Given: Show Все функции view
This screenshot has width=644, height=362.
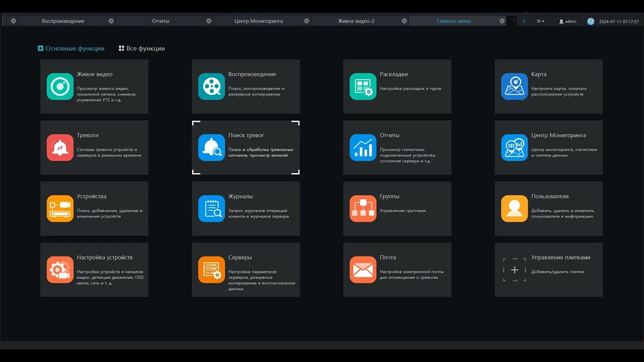Looking at the screenshot, I should (x=142, y=49).
